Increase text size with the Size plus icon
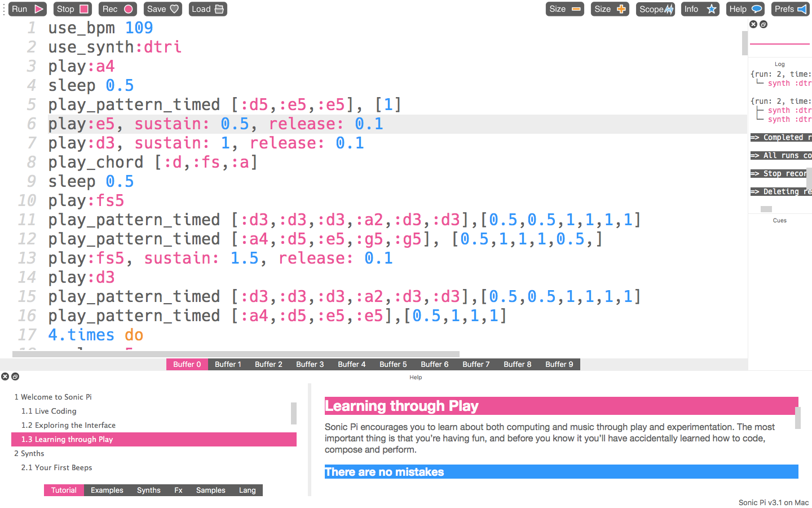The image size is (812, 508). (610, 9)
